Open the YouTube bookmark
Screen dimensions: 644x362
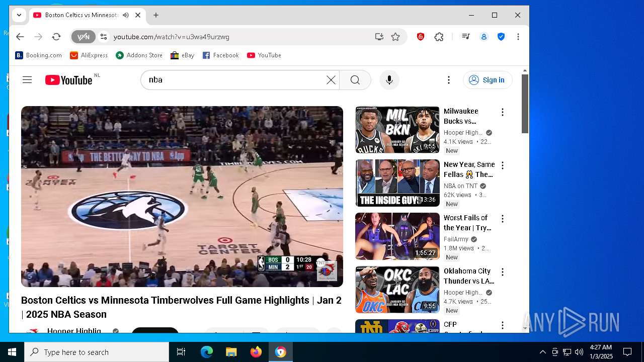pyautogui.click(x=264, y=55)
